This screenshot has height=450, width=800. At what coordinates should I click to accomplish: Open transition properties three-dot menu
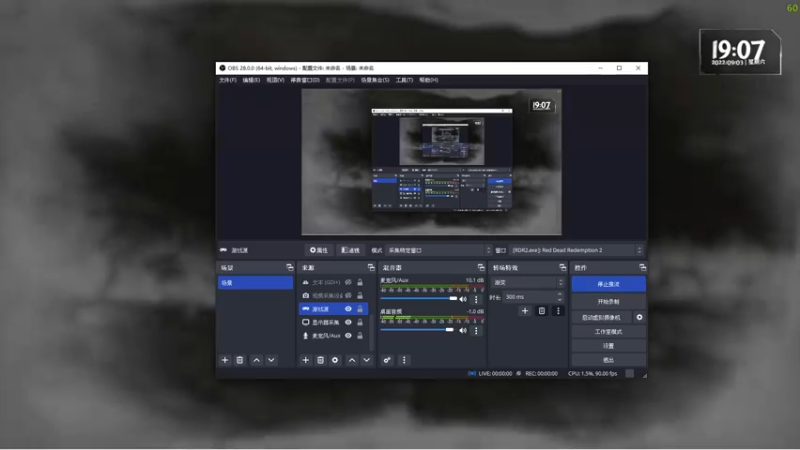[558, 311]
